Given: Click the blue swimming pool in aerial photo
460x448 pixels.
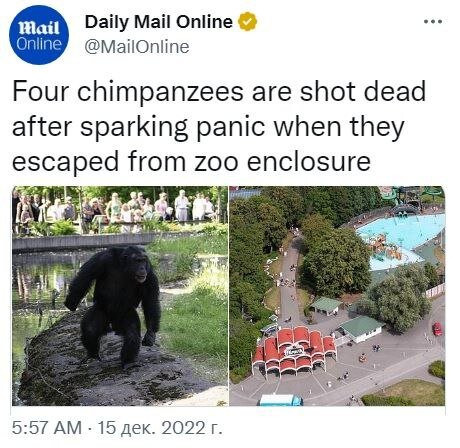Looking at the screenshot, I should (x=400, y=240).
